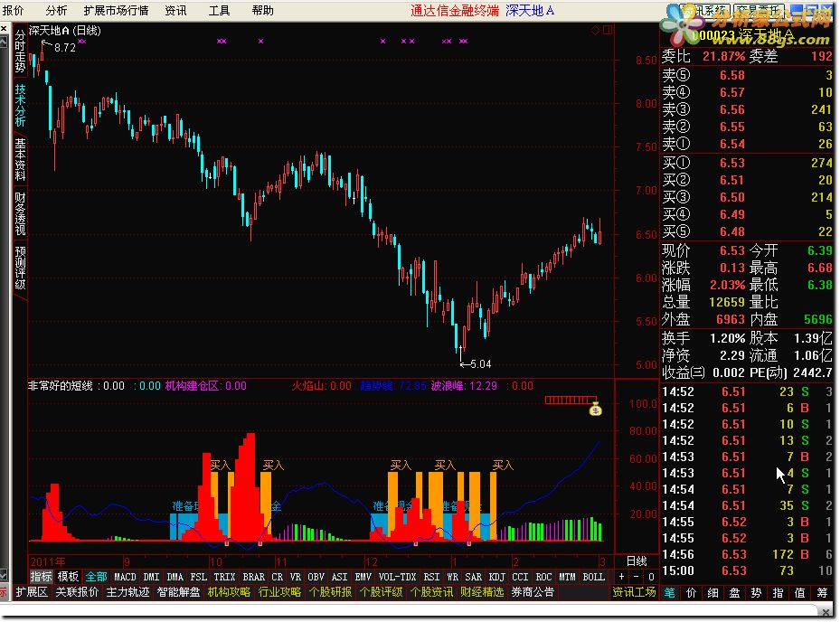Click the plus zoom button
The image size is (840, 622).
click(x=621, y=577)
